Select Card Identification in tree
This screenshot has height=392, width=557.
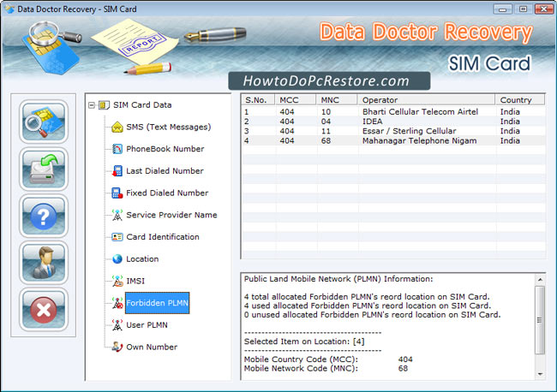pos(163,237)
